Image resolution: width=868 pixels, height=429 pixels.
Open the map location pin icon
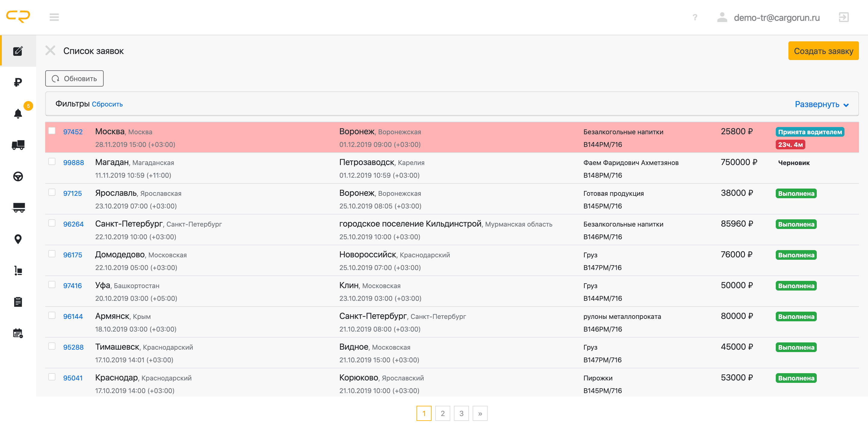click(x=18, y=239)
